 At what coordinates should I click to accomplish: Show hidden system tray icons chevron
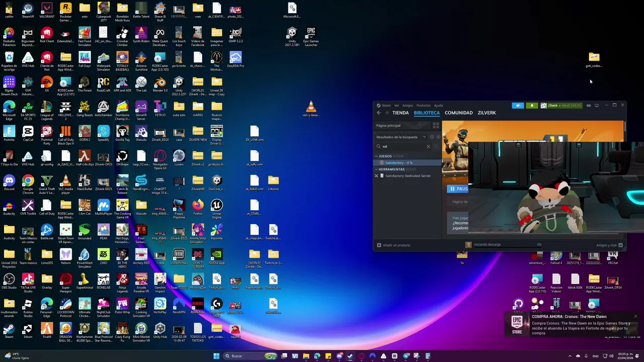click(570, 356)
